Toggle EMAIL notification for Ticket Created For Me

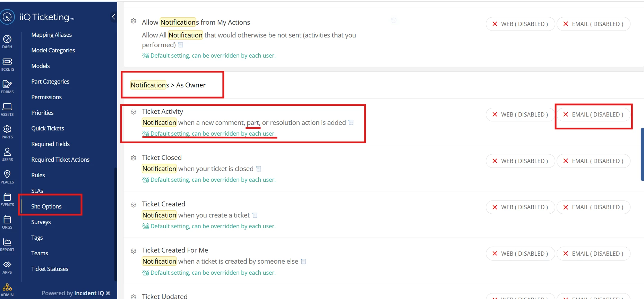point(593,254)
